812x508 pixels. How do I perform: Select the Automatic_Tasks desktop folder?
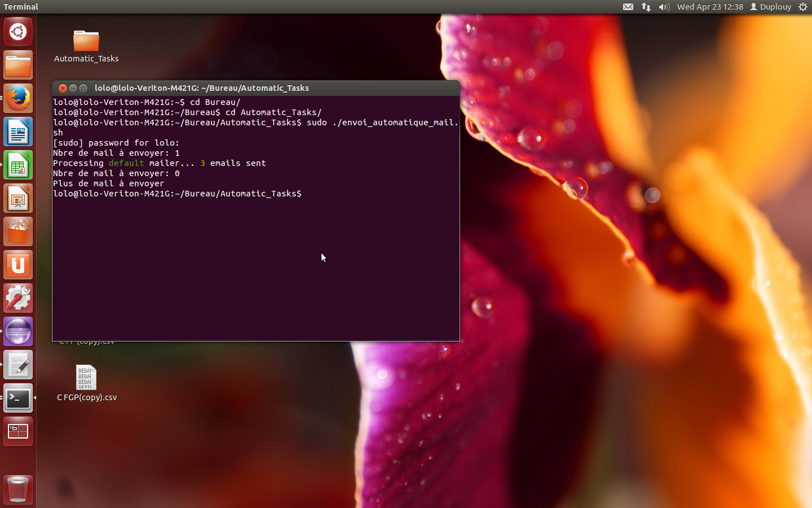(86, 42)
